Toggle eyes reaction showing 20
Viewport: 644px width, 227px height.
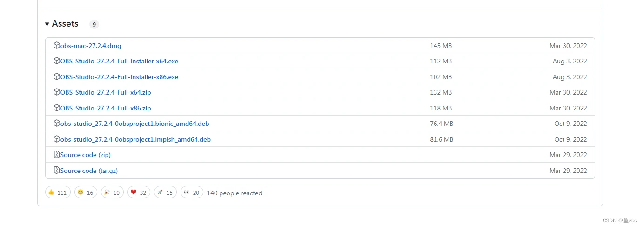click(192, 193)
